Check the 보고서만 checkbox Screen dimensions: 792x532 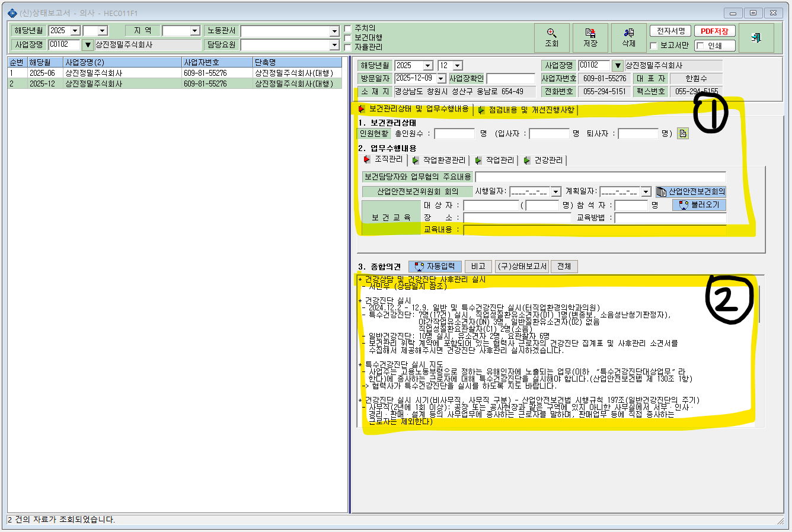coord(653,46)
